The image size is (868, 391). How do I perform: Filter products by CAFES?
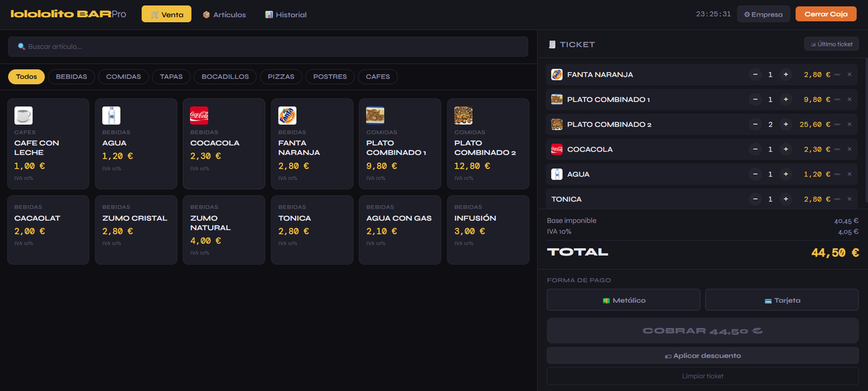tap(378, 77)
